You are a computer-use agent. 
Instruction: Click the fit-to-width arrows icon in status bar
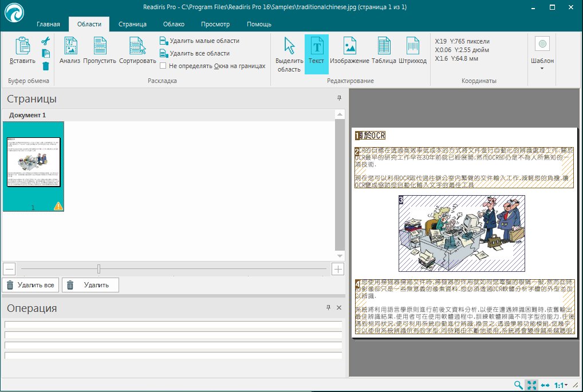[545, 386]
